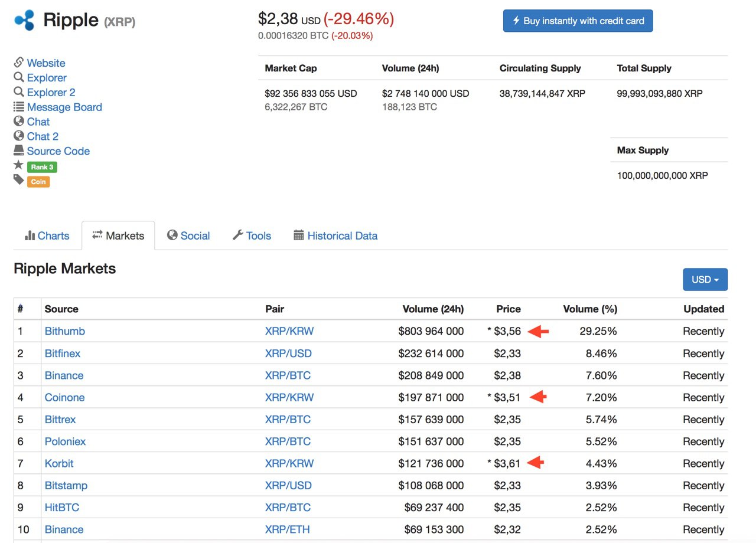Click the magnifier icon beside Explorer
Image resolution: width=756 pixels, height=543 pixels.
19,77
